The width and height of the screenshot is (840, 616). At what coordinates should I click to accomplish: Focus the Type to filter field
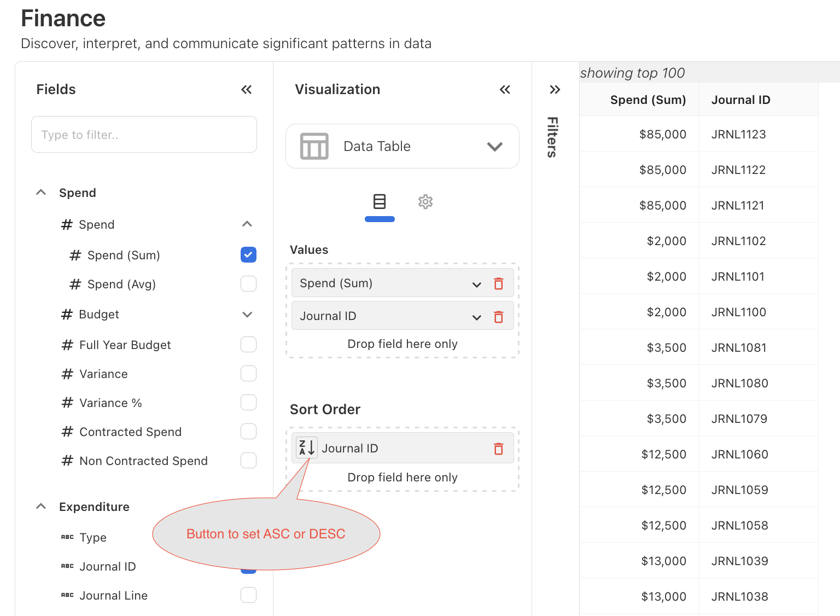(144, 135)
